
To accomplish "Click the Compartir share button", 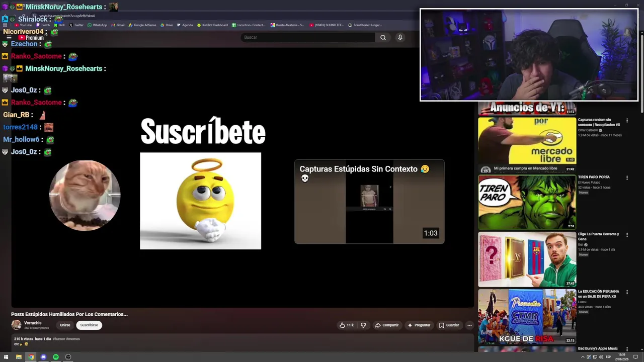I will [387, 325].
